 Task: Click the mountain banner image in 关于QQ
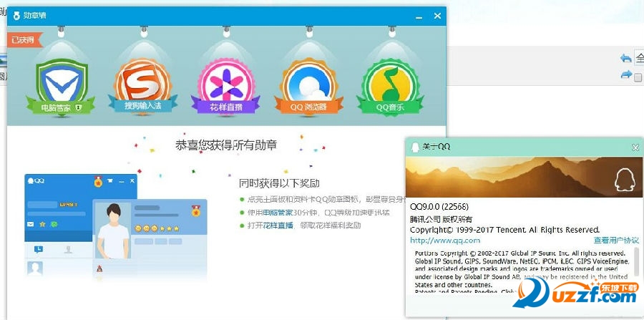click(x=525, y=177)
